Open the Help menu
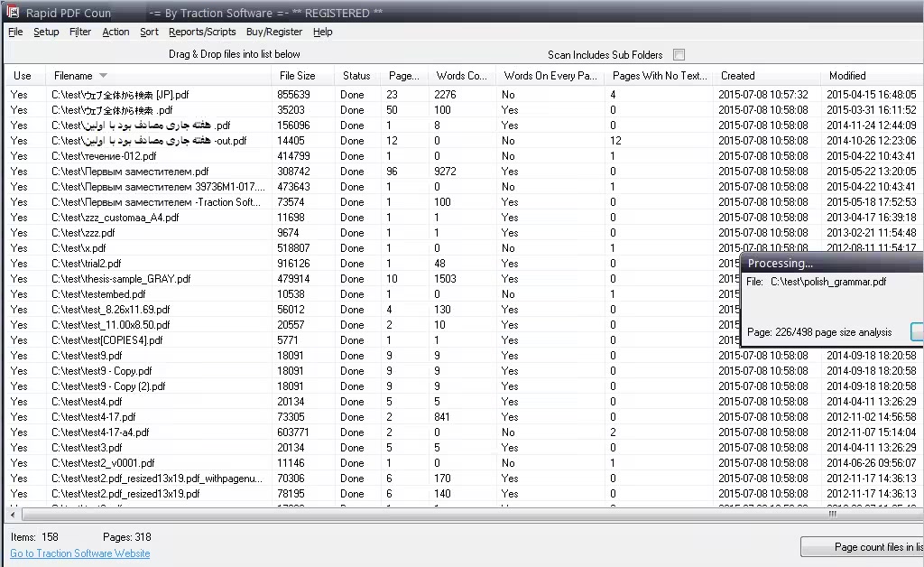The height and width of the screenshot is (567, 924). tap(323, 32)
